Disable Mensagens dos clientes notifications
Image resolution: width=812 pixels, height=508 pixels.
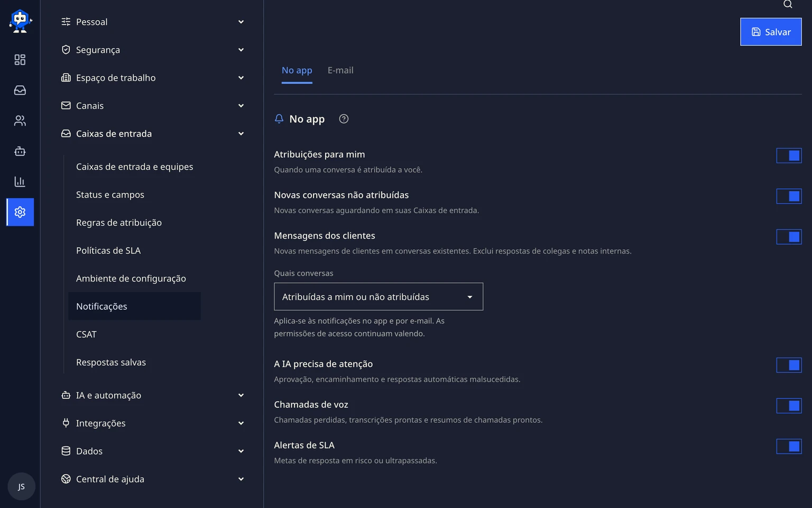pos(789,237)
